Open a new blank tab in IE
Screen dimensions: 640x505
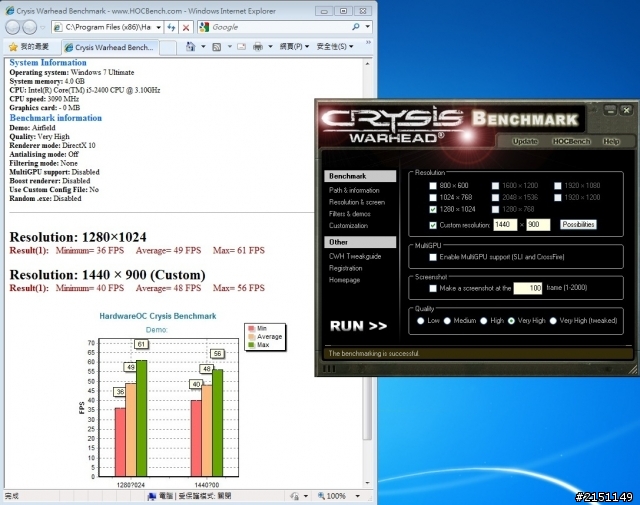pos(168,48)
